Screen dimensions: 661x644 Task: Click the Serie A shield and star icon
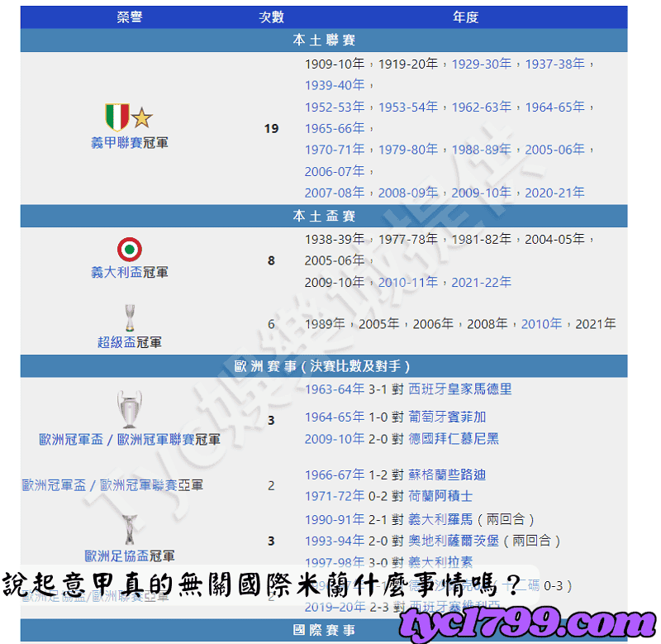pos(129,117)
